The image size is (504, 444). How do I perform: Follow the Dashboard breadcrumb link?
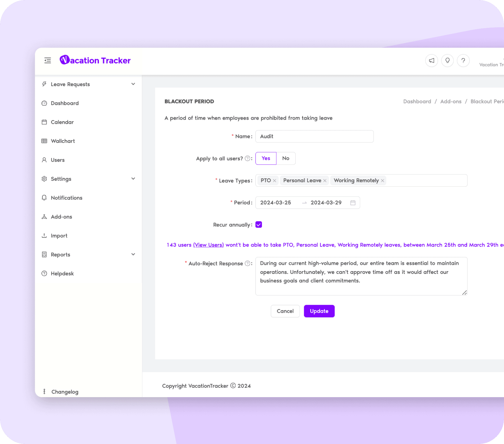coord(417,101)
